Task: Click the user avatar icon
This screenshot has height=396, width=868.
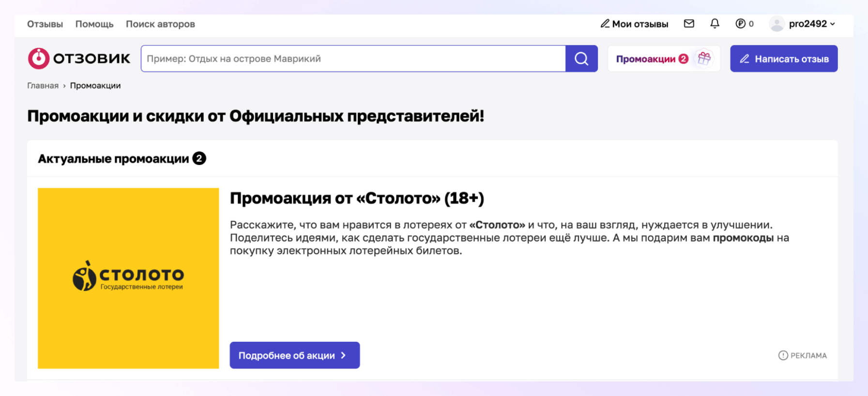Action: [x=777, y=24]
